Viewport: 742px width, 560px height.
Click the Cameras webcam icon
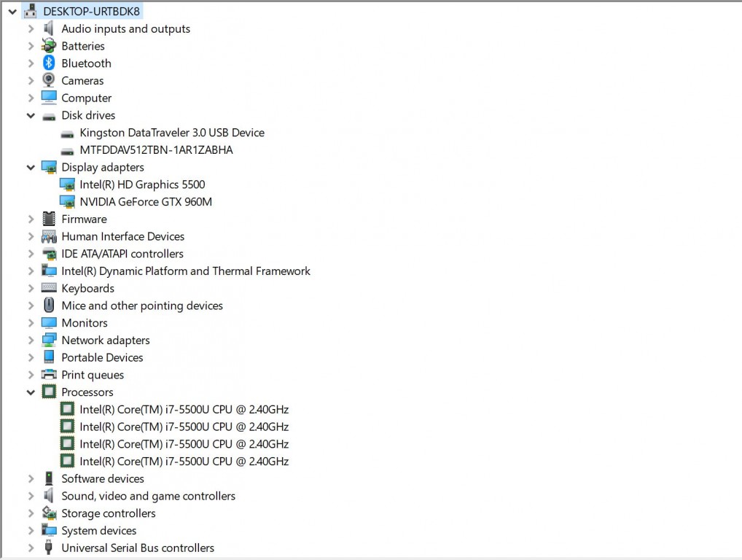(x=49, y=80)
